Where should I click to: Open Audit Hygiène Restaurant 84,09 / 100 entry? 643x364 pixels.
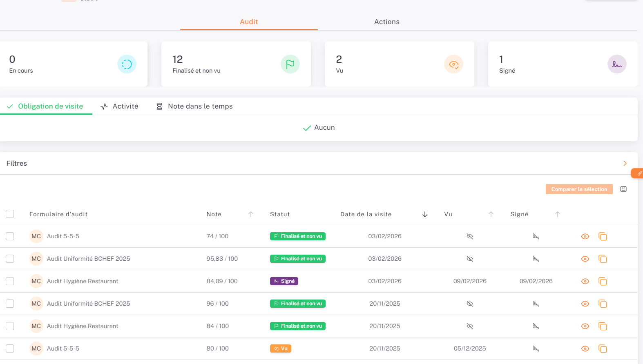(x=83, y=281)
